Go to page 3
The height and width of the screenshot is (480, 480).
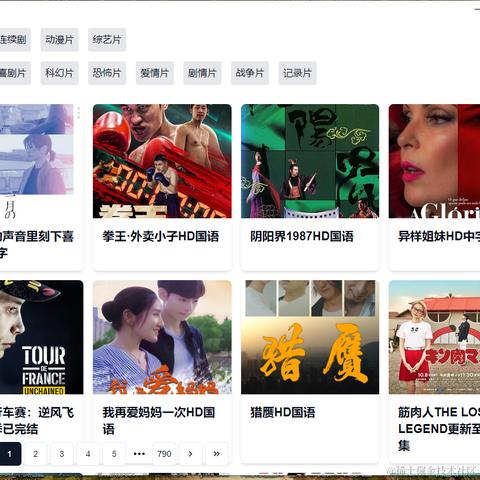tap(62, 454)
